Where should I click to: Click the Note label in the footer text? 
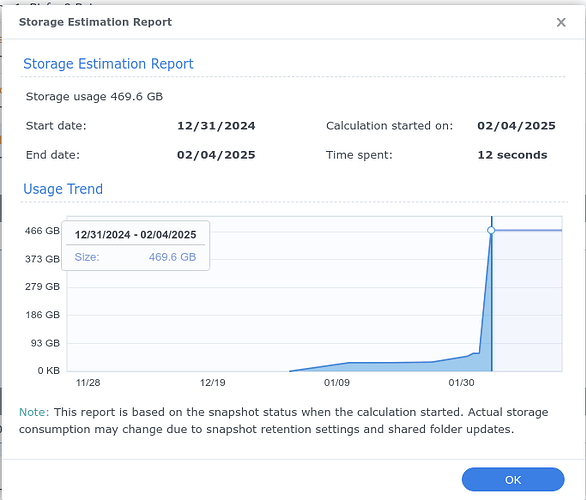[34, 412]
